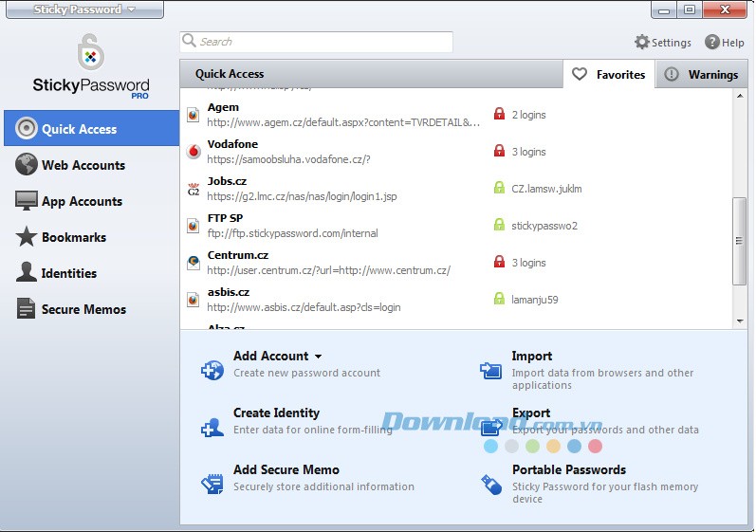The width and height of the screenshot is (756, 532).
Task: Click the Centrum.cz account icon
Action: (x=194, y=263)
